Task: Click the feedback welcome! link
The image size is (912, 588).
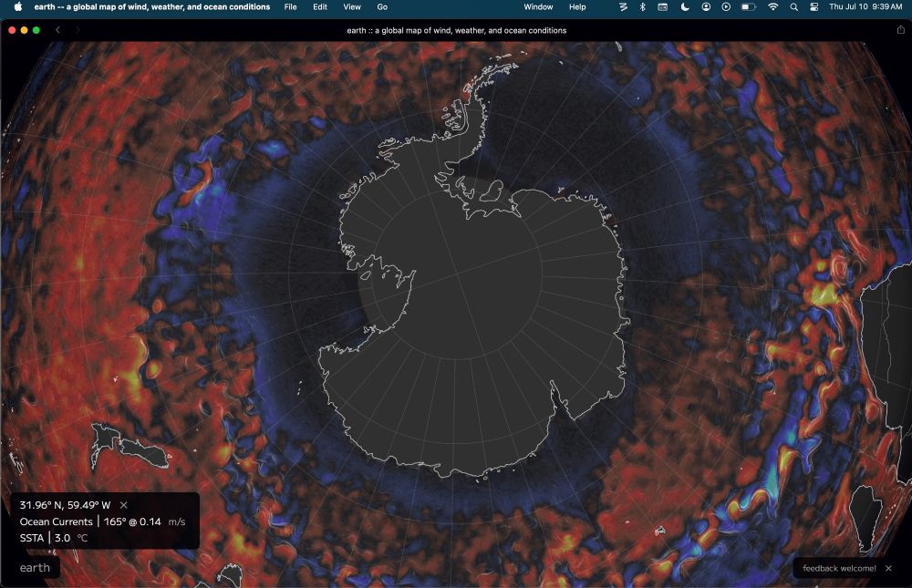Action: click(x=838, y=567)
